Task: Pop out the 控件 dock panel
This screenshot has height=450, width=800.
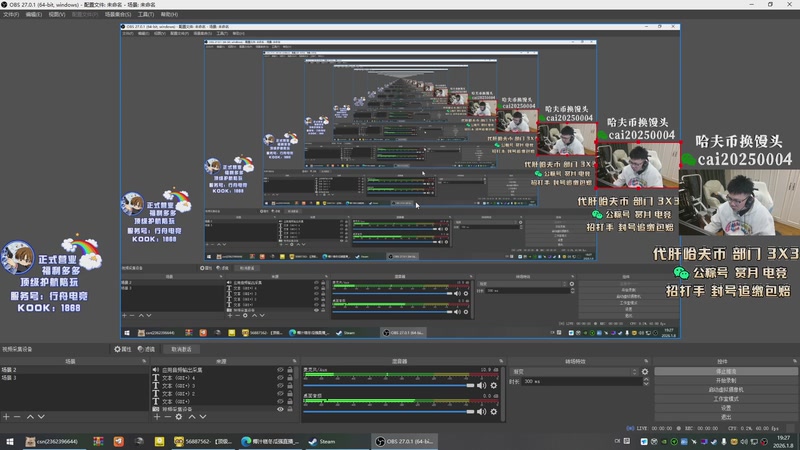Action: pos(795,361)
